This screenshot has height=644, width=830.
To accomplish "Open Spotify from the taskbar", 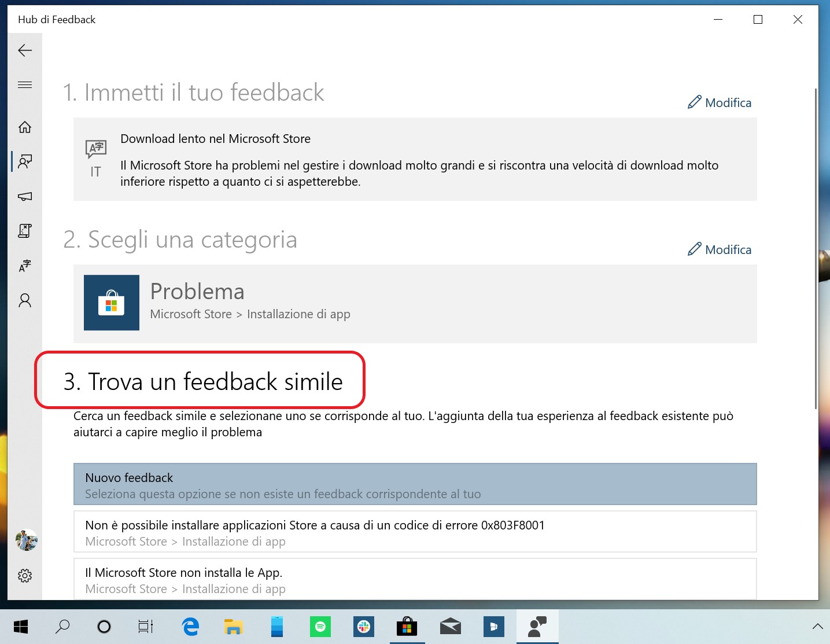I will pos(320,627).
